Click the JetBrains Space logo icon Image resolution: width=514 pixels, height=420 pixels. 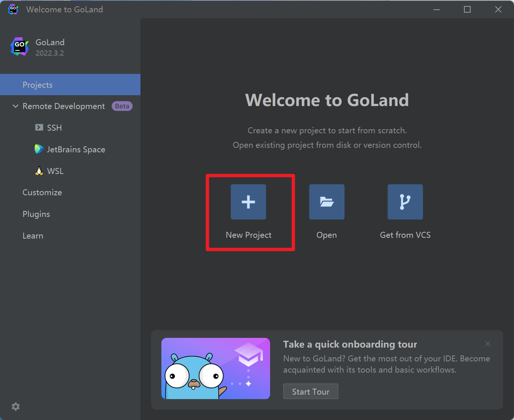[39, 149]
